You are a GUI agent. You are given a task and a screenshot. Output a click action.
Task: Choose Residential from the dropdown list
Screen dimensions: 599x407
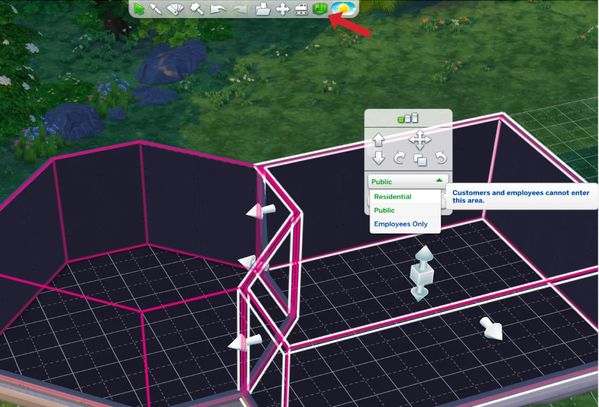(392, 196)
